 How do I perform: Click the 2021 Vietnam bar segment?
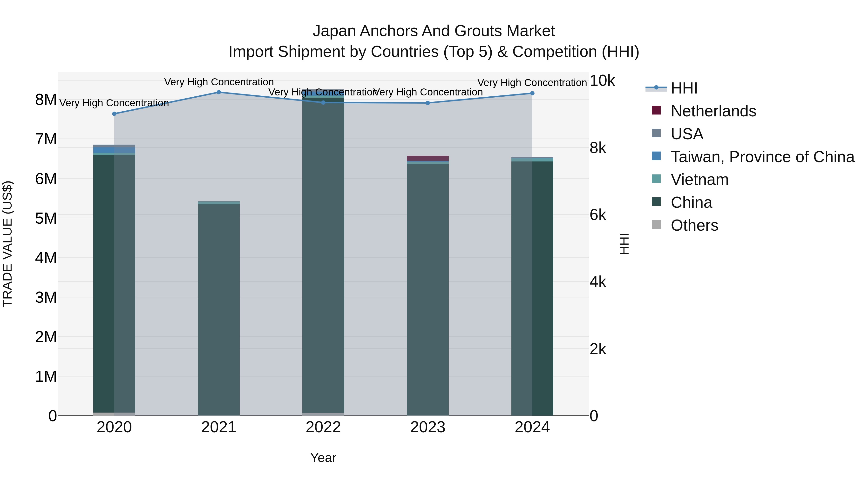click(219, 203)
